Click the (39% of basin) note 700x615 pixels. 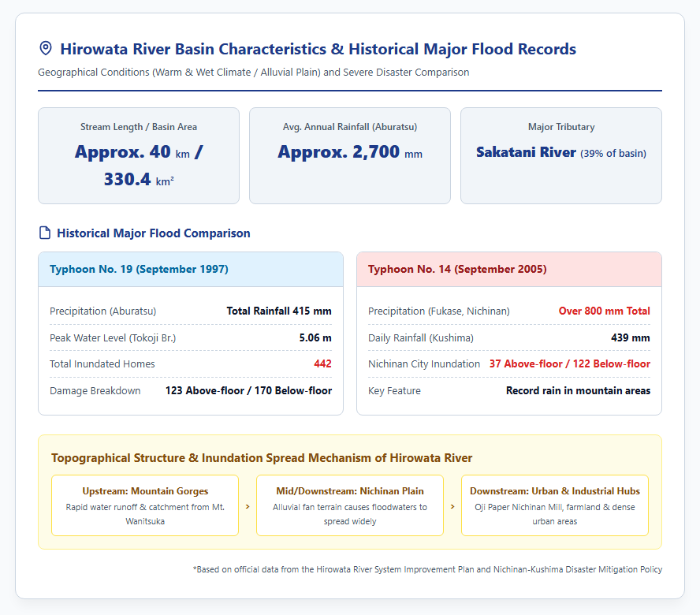tap(613, 153)
